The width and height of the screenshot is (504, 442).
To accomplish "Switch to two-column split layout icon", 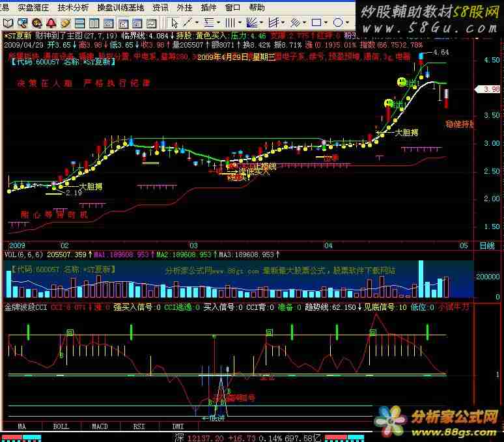I will click(94, 23).
